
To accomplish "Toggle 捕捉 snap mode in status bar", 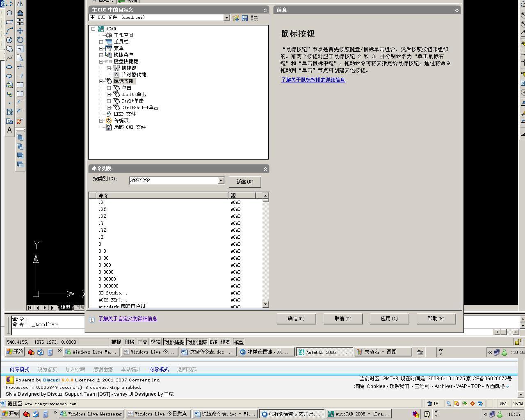I will [x=116, y=342].
